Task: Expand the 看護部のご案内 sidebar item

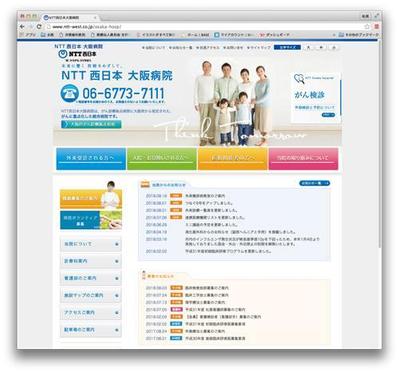Action: coord(90,278)
